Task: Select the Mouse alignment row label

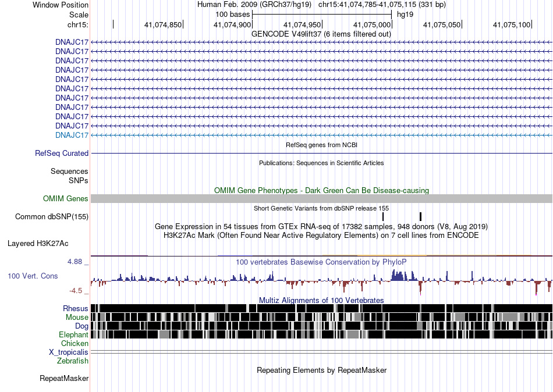Action: coord(77,318)
